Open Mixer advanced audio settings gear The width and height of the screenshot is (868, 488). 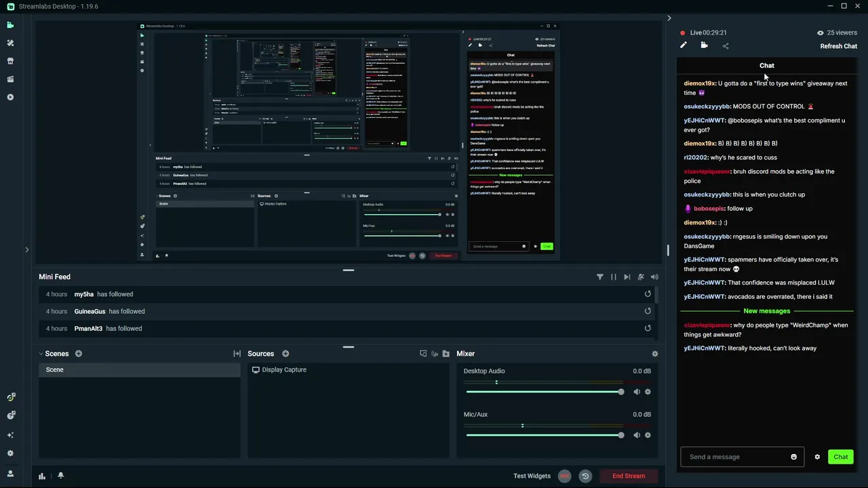[654, 354]
